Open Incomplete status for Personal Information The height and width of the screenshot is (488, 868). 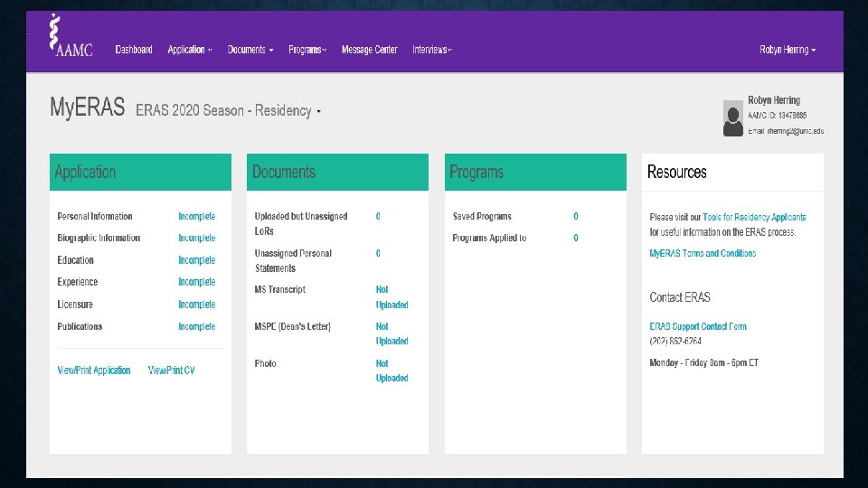coord(196,216)
